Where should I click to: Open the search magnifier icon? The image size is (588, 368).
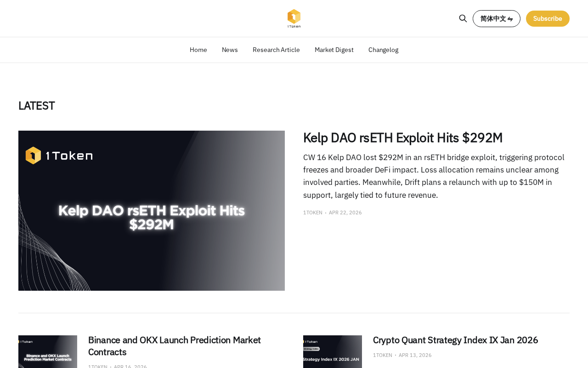click(463, 18)
